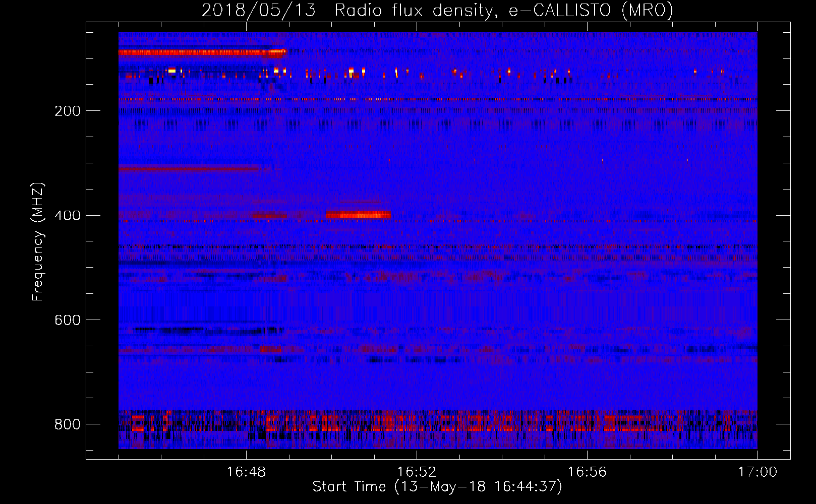Click the 17:00 time tick label

(757, 472)
